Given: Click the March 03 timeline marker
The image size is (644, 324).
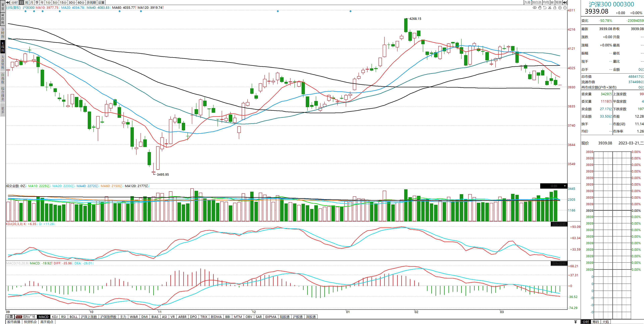Looking at the screenshot, I should (502, 312).
